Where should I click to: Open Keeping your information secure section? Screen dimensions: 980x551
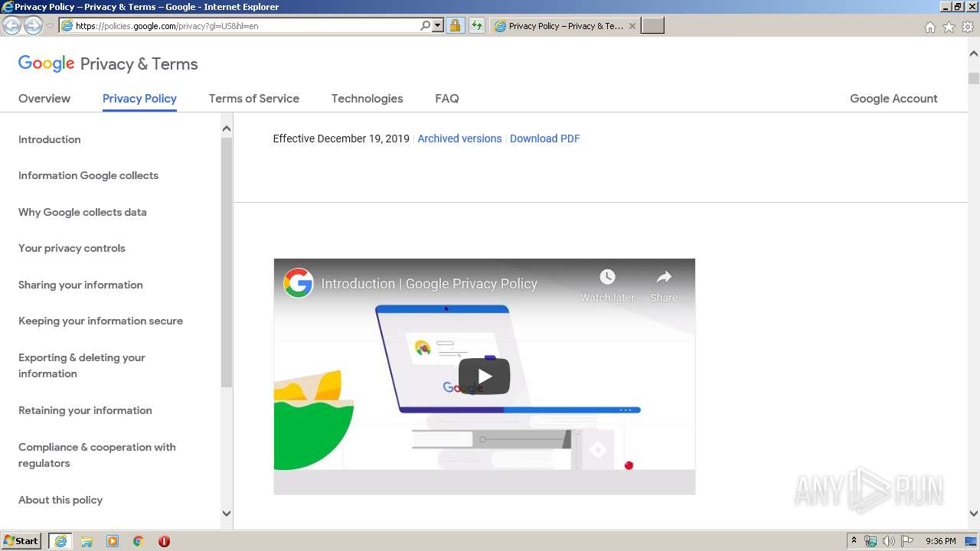tap(100, 321)
